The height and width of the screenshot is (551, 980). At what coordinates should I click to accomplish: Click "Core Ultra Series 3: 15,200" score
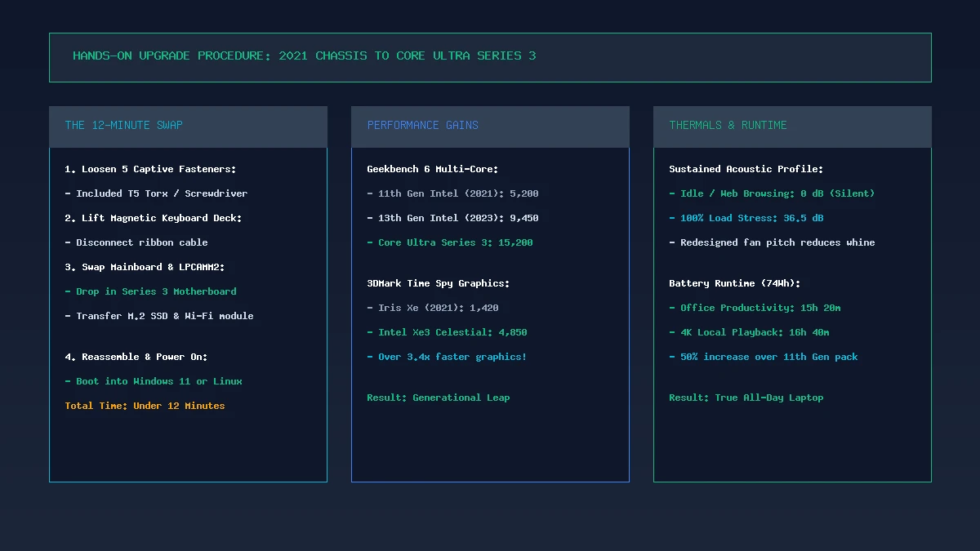[x=450, y=242]
